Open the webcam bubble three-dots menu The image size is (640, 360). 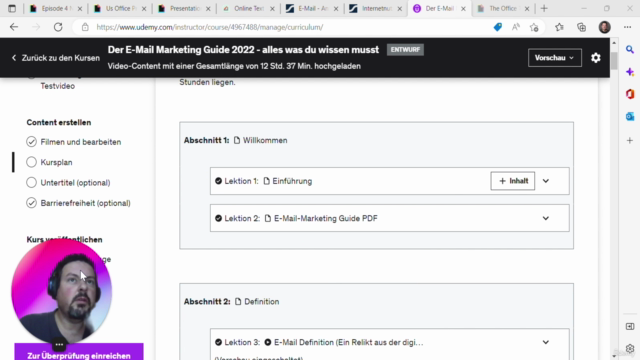pyautogui.click(x=59, y=345)
